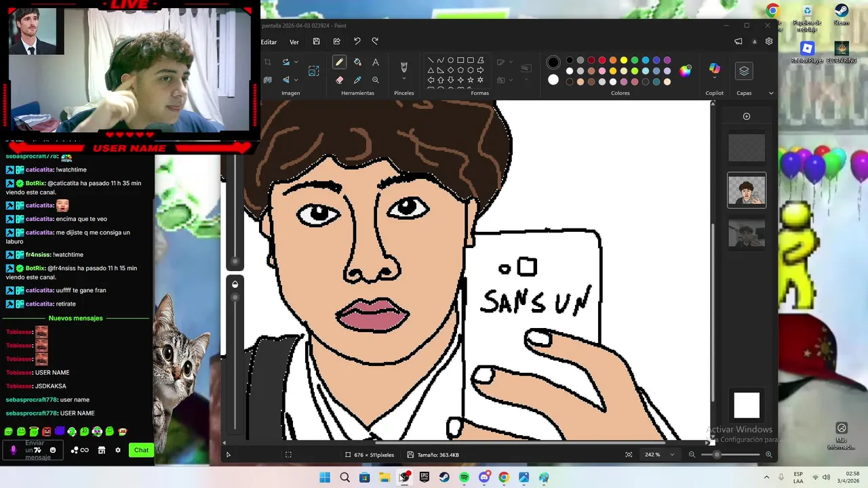The image size is (868, 488).
Task: Open Elden Ring desktop shortcut
Action: click(841, 52)
